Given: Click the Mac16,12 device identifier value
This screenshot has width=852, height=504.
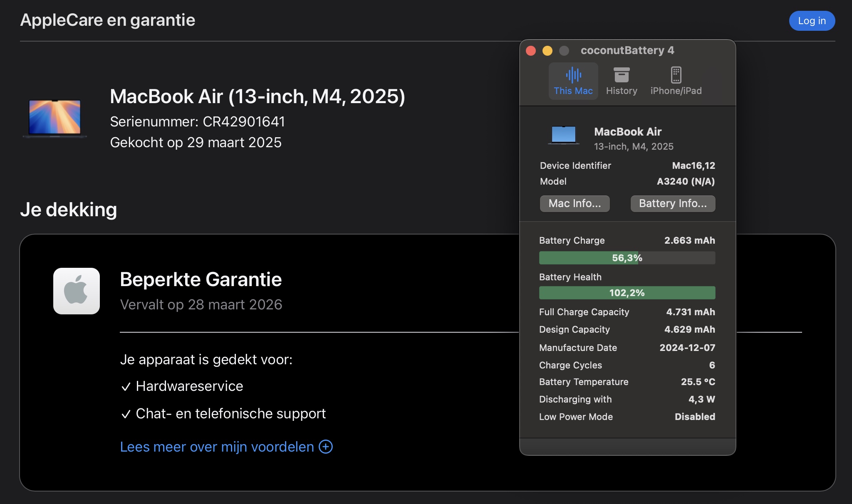Looking at the screenshot, I should pos(693,166).
